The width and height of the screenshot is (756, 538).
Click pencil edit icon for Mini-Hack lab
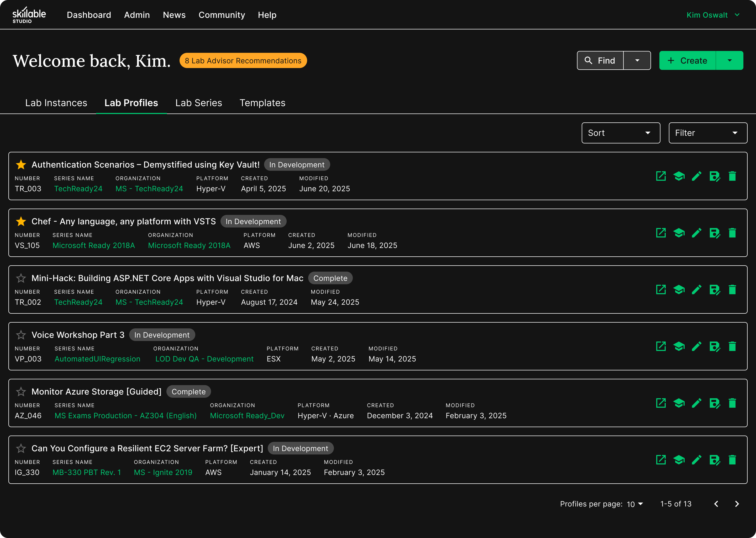click(x=697, y=289)
